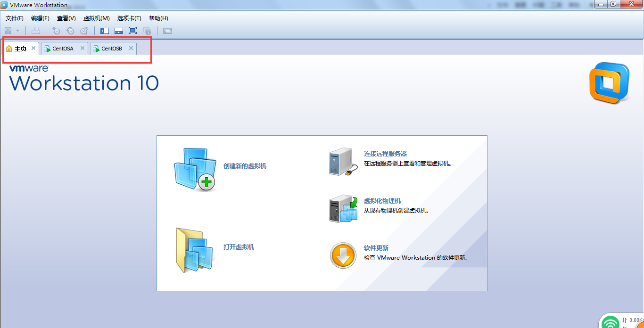Open the snapshot manager wrench icon
Image resolution: width=644 pixels, height=328 pixels.
[x=84, y=31]
